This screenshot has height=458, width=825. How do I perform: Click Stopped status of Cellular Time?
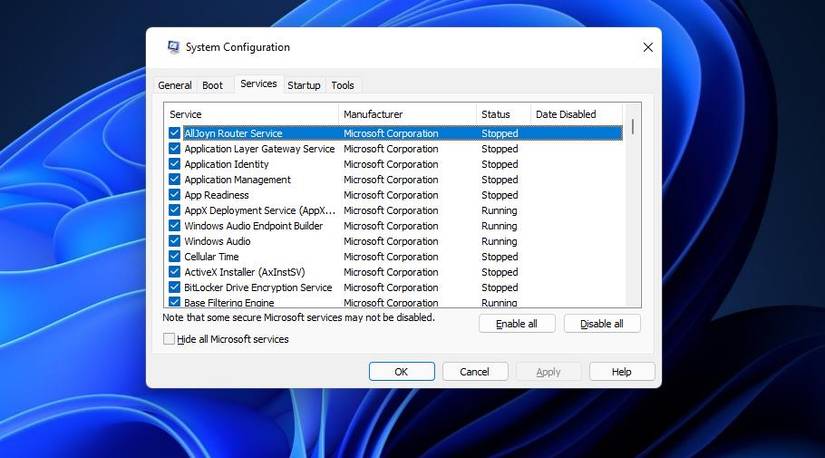(x=499, y=256)
